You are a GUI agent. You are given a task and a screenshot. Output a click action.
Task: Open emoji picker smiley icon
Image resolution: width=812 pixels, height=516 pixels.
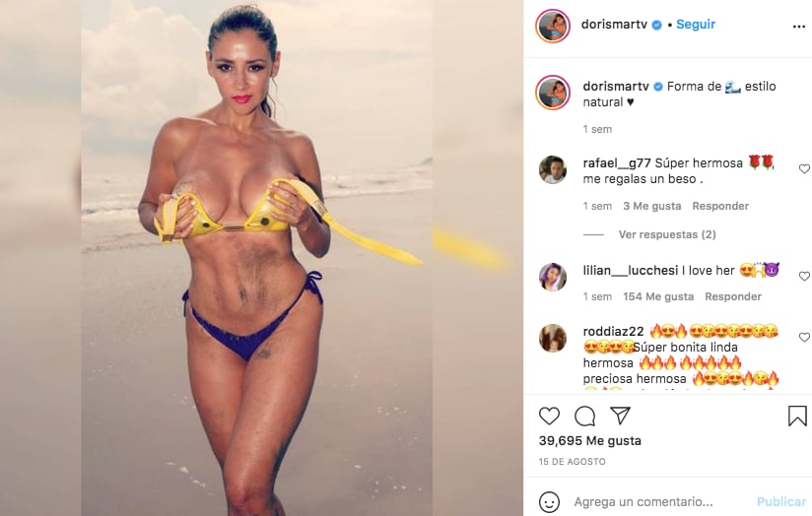(549, 502)
